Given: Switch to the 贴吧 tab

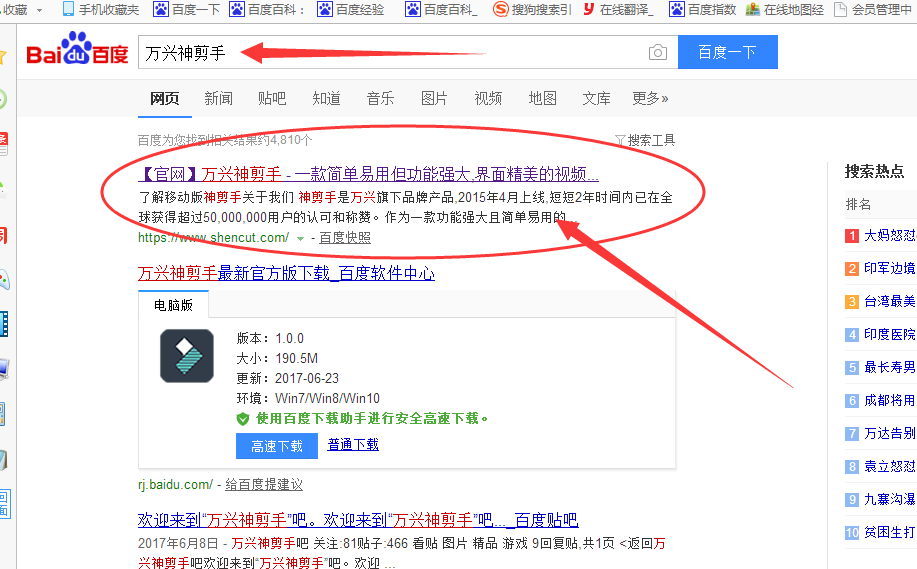Looking at the screenshot, I should tap(272, 98).
